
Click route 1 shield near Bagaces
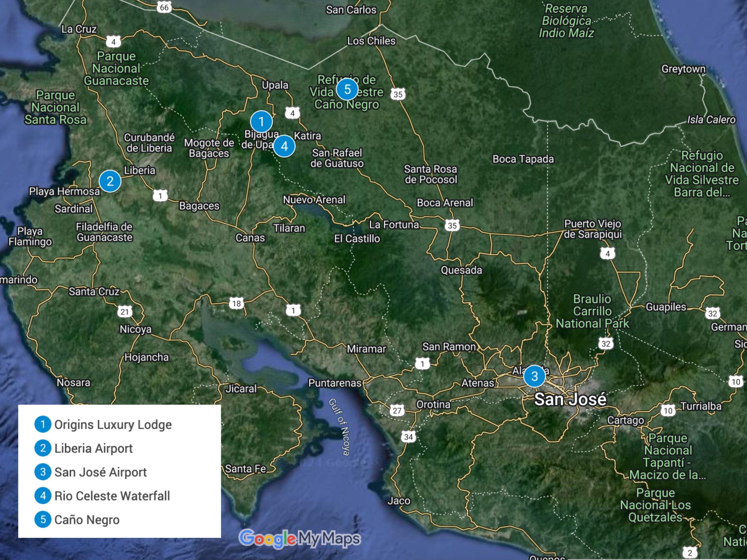[160, 196]
